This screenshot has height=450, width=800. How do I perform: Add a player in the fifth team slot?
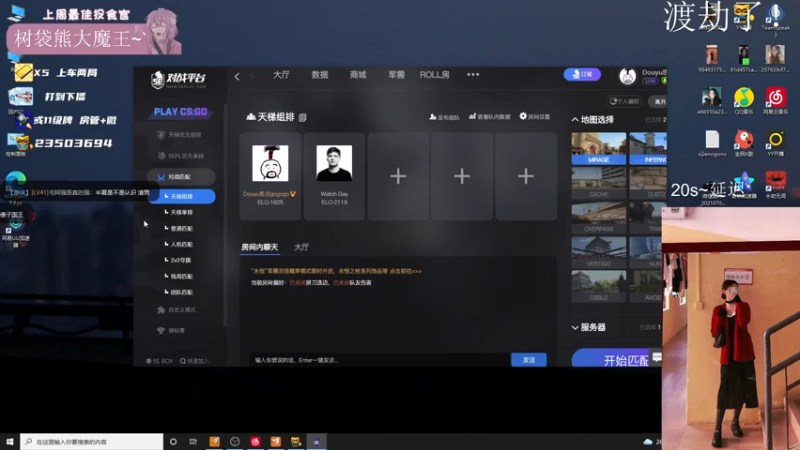pyautogui.click(x=526, y=176)
